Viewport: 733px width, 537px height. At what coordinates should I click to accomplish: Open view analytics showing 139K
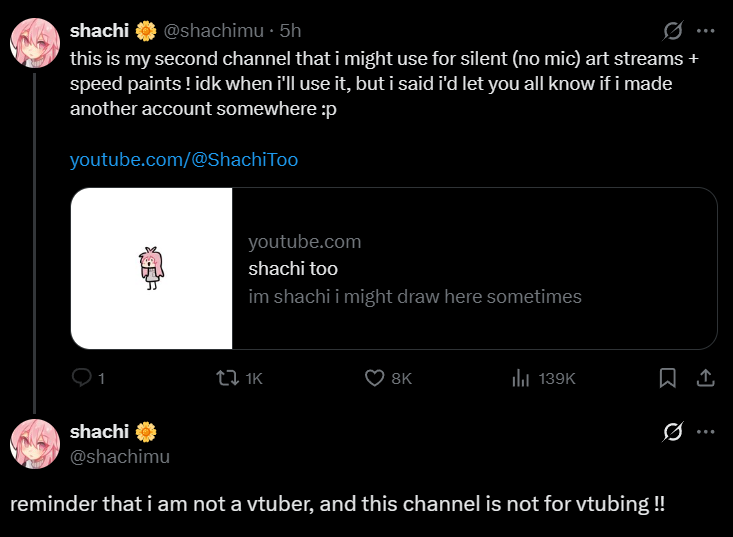(x=521, y=378)
